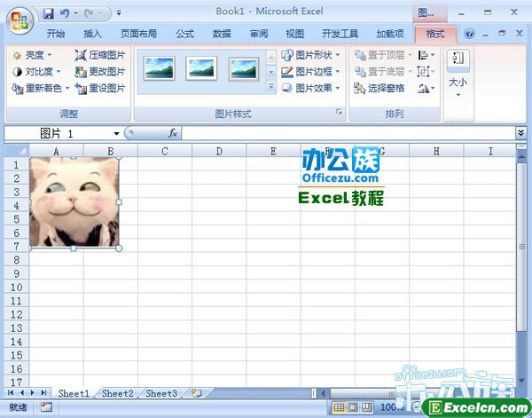The width and height of the screenshot is (532, 418).
Task: Open the 对比度 contrast dropdown
Action: coord(36,72)
